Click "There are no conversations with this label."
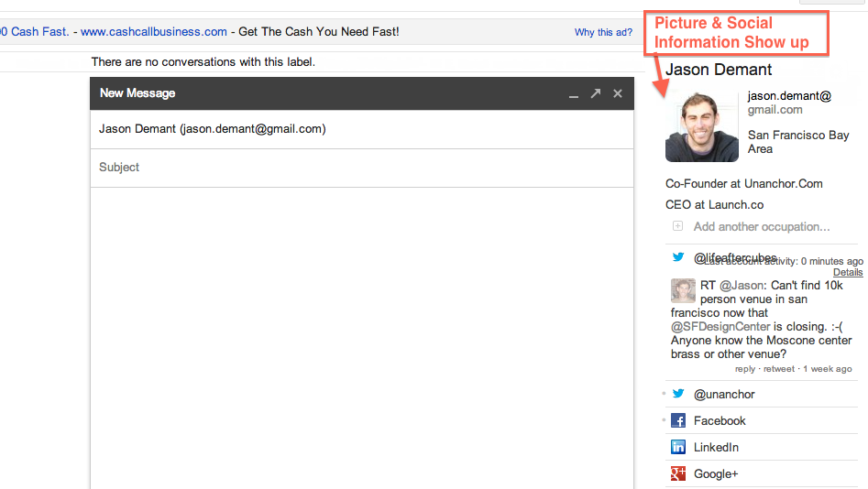868x489 pixels. coord(203,62)
